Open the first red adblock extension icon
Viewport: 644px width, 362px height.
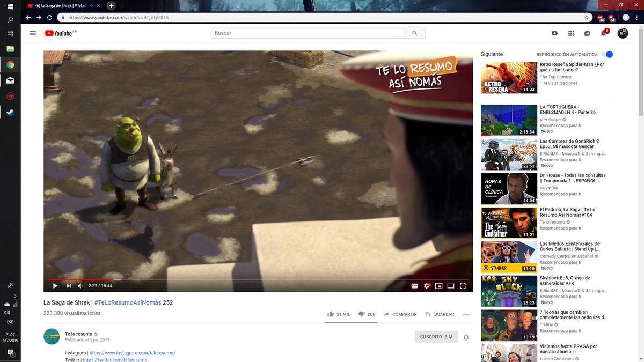[x=601, y=18]
